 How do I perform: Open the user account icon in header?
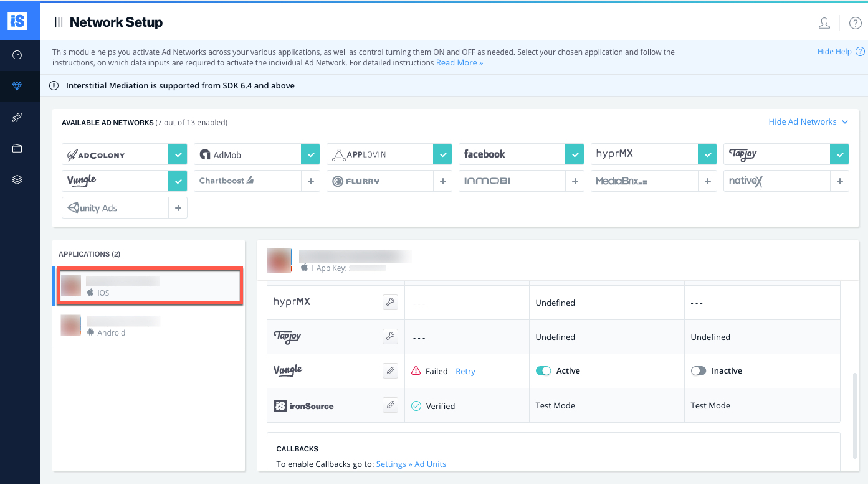tap(824, 22)
